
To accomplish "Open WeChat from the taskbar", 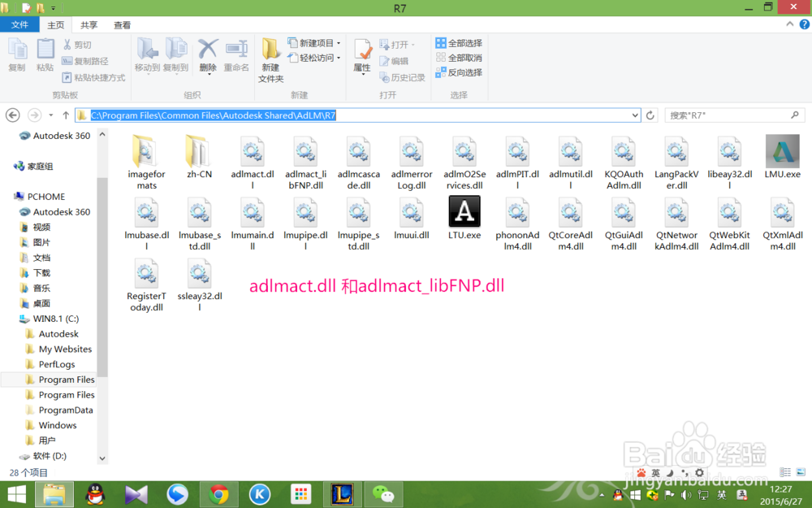I will [383, 494].
